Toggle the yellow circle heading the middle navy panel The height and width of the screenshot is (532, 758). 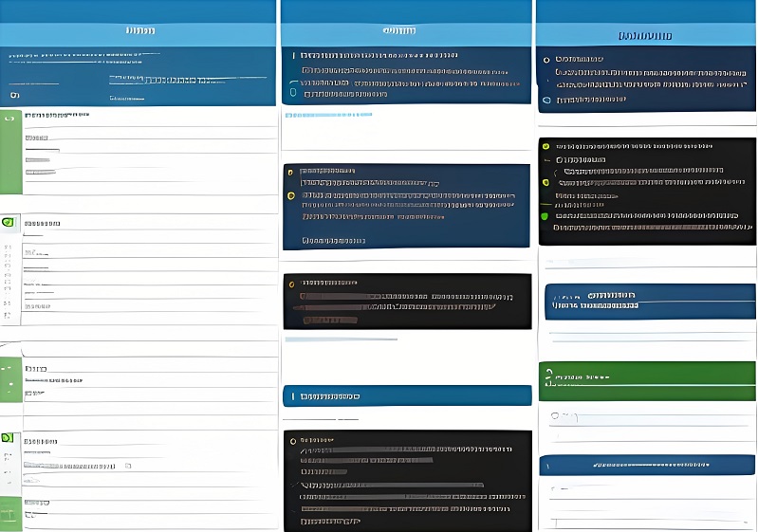click(x=291, y=172)
